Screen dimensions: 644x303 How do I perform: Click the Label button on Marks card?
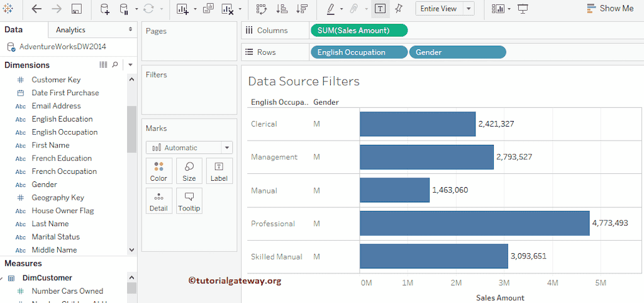tap(219, 171)
